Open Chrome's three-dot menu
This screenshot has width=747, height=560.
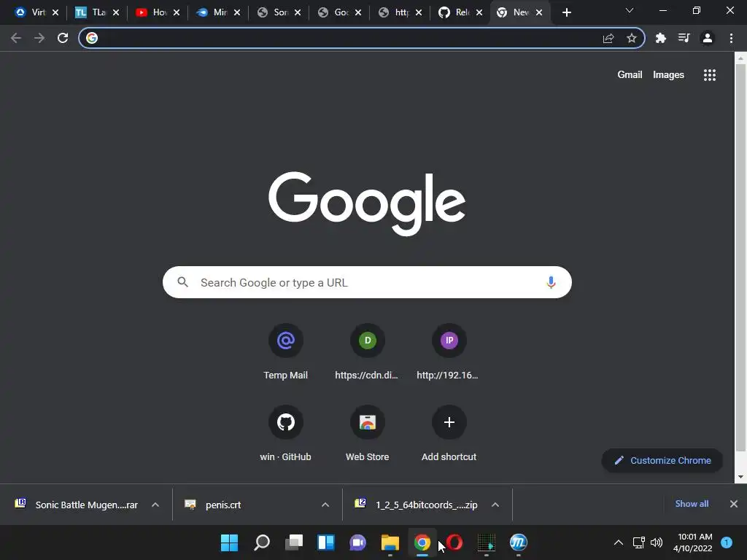point(731,38)
